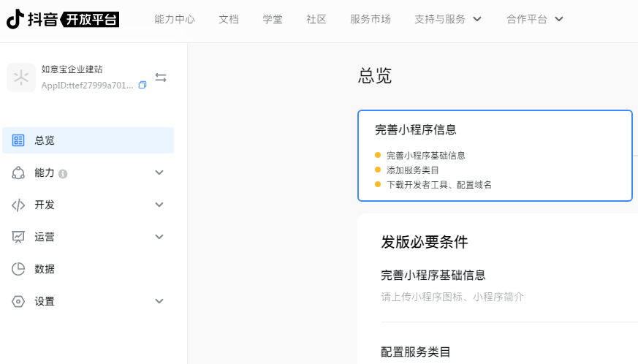Click the 运营 chart presentation icon

point(18,237)
